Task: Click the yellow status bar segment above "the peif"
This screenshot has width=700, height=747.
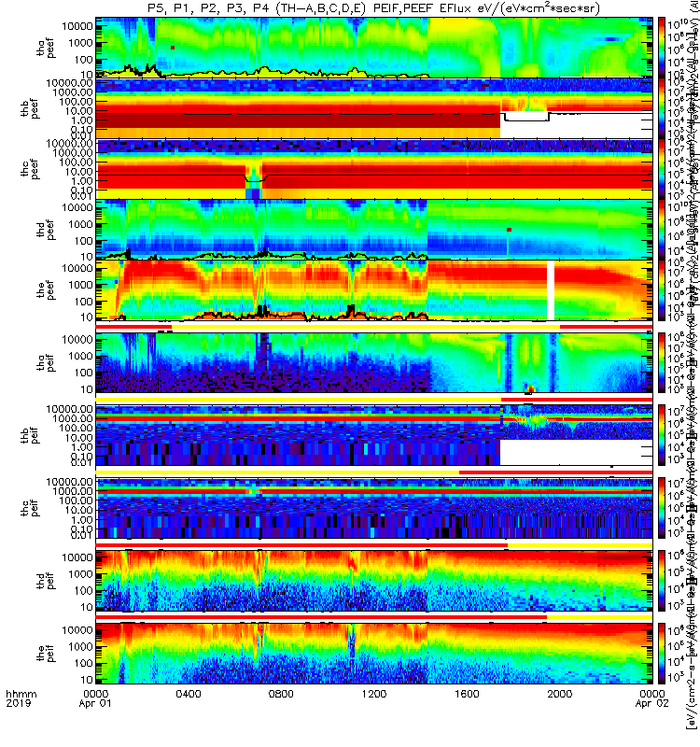Action: click(x=599, y=617)
